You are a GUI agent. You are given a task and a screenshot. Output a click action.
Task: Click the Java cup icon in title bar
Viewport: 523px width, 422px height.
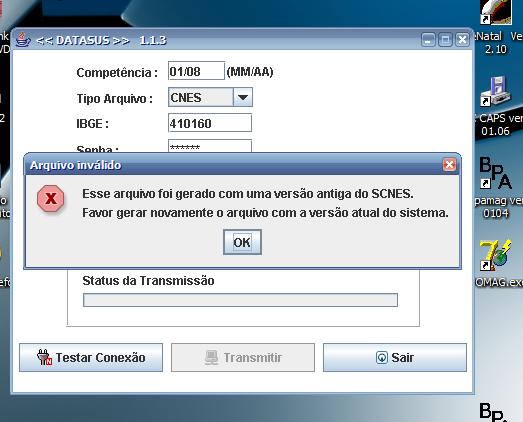coord(23,40)
